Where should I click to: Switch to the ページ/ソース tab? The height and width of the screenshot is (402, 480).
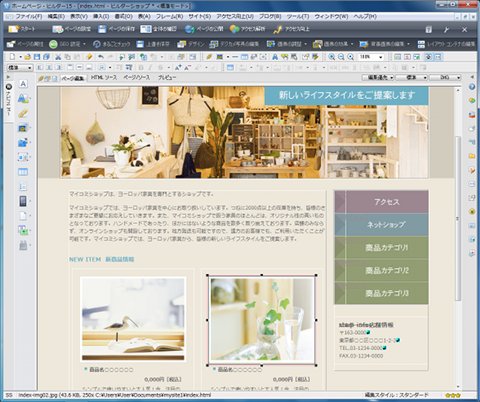[x=136, y=77]
